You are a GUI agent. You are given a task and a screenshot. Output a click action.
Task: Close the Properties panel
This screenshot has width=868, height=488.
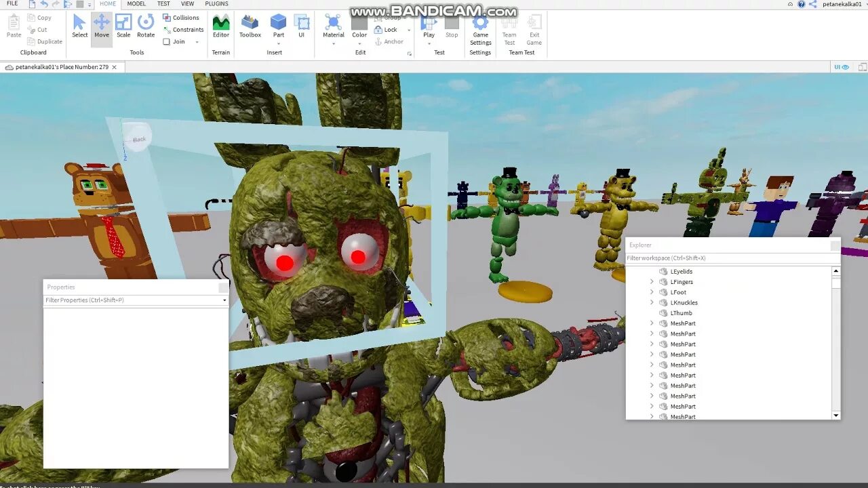[223, 287]
